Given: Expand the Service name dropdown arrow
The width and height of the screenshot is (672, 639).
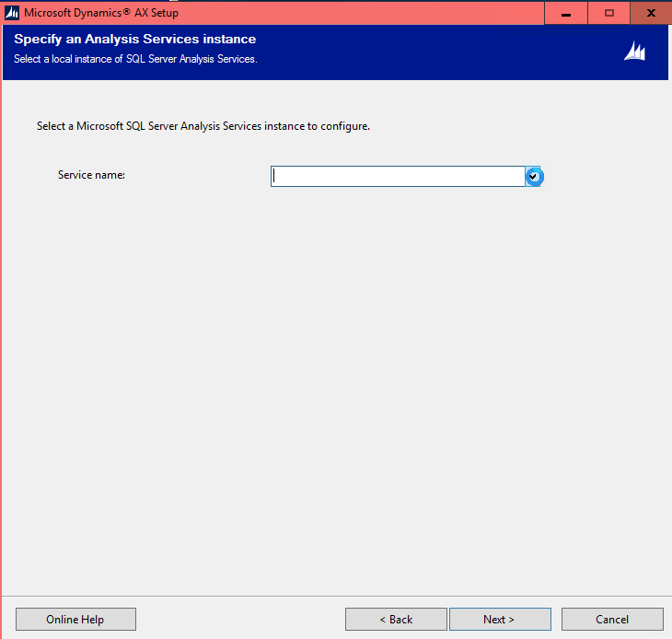Looking at the screenshot, I should (534, 176).
